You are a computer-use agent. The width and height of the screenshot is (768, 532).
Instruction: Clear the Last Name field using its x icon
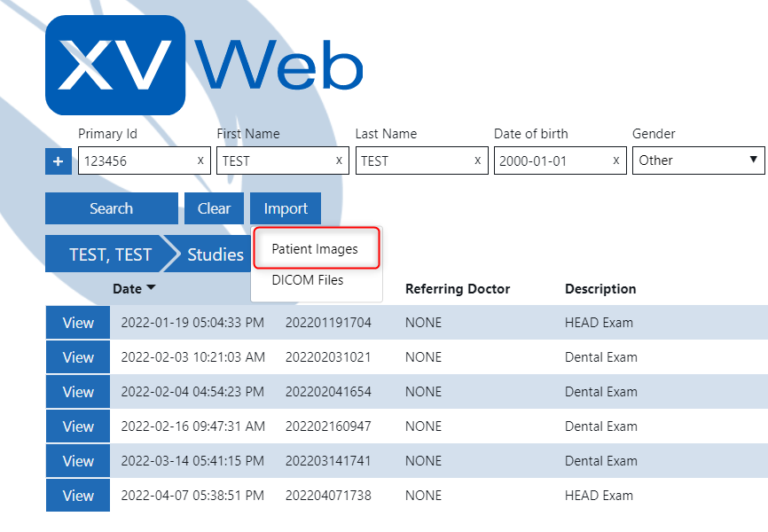[x=476, y=160]
